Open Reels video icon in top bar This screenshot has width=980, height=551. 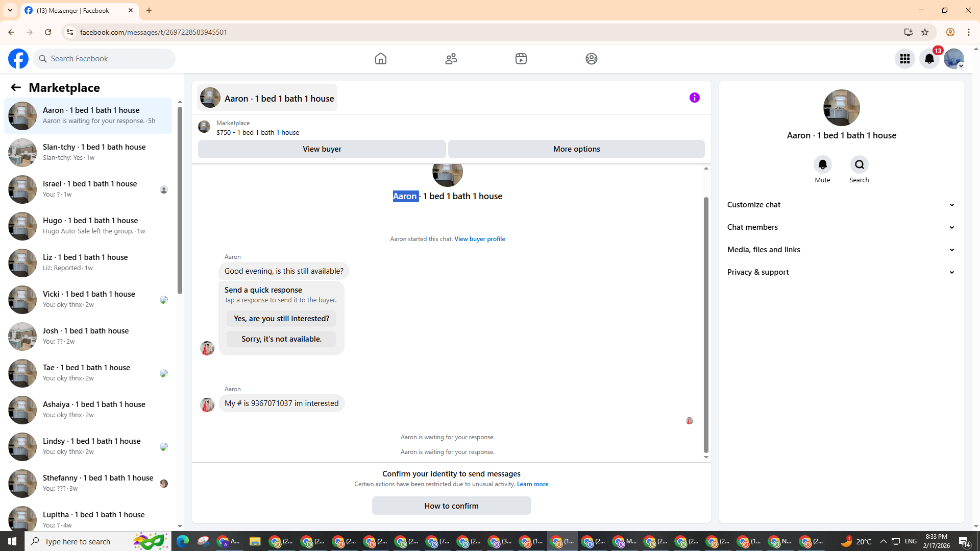click(x=521, y=59)
